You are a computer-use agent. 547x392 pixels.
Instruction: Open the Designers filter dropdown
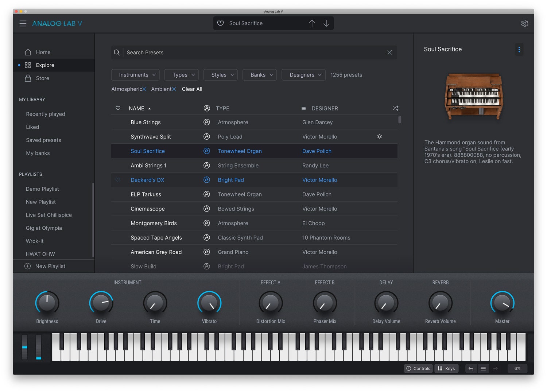(x=303, y=74)
